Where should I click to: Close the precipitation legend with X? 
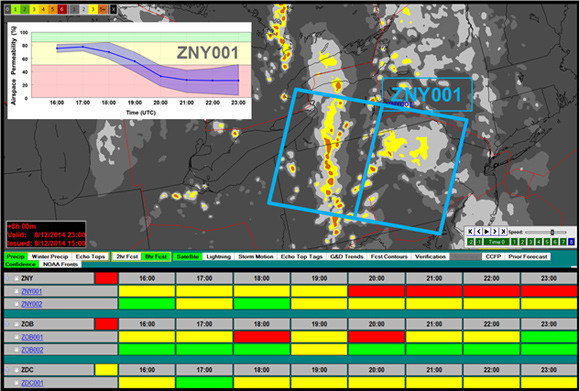tap(113, 9)
